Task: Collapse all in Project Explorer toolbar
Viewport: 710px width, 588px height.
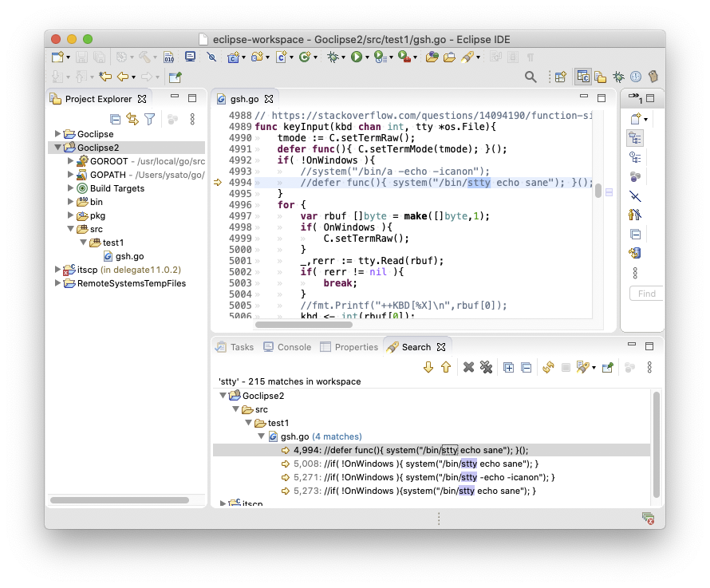Action: [x=116, y=119]
